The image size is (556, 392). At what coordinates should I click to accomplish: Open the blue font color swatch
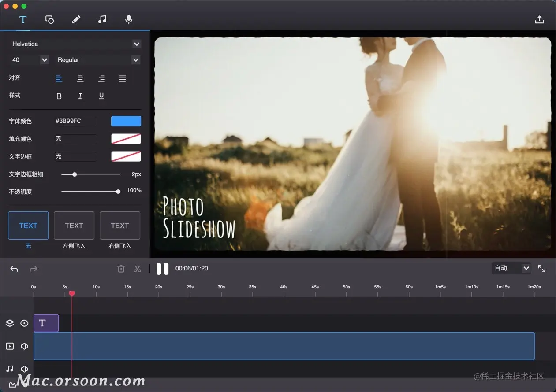click(x=126, y=121)
